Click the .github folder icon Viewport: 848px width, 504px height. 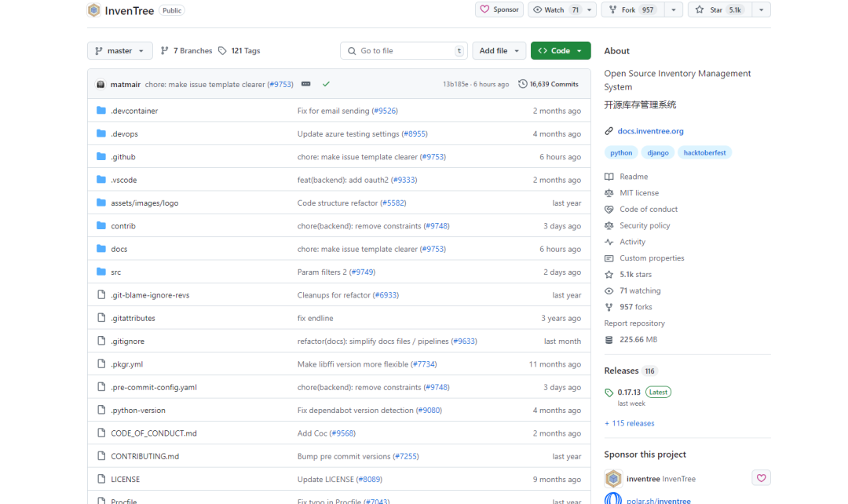[x=101, y=156]
